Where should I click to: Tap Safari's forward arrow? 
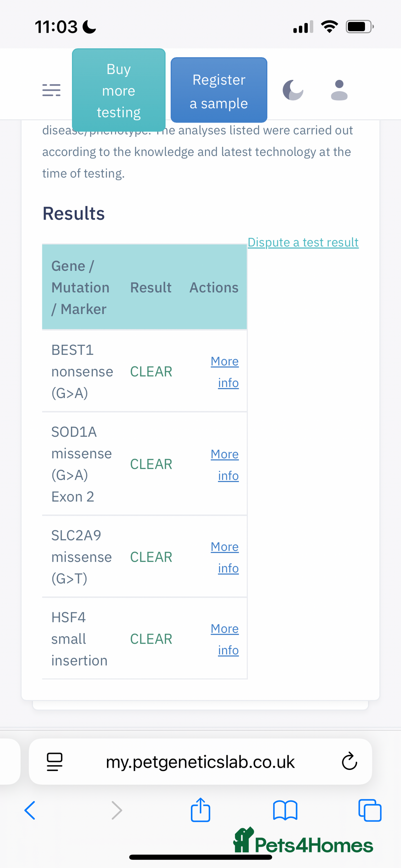pyautogui.click(x=117, y=810)
